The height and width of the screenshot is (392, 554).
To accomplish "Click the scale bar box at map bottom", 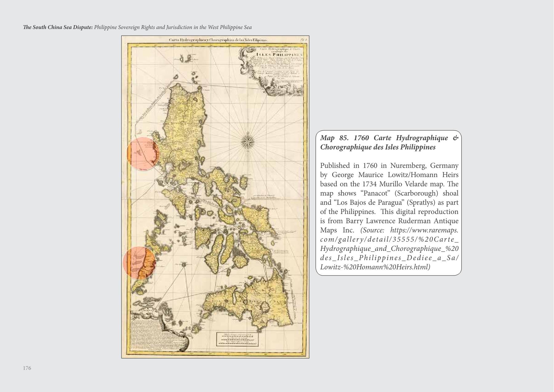I will [x=237, y=339].
